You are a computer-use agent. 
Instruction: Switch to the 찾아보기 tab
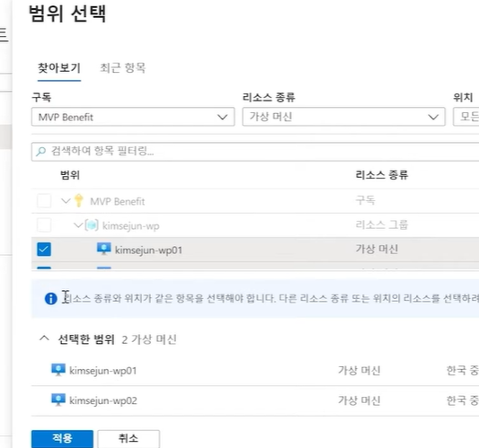click(59, 67)
